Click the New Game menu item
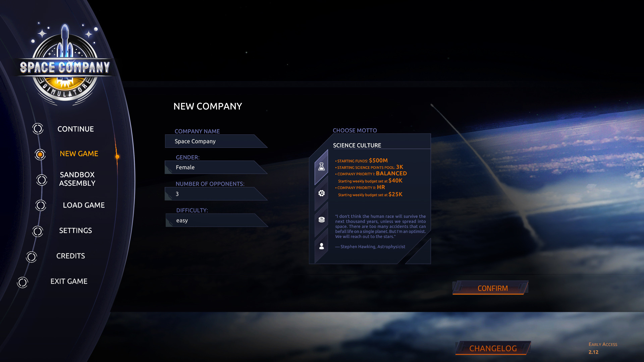 tap(79, 154)
